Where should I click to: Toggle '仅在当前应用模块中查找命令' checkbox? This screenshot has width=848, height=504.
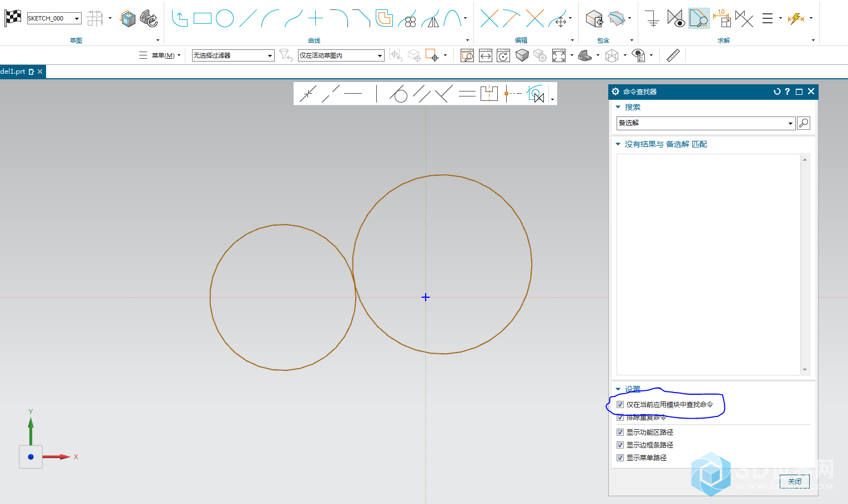pos(620,405)
